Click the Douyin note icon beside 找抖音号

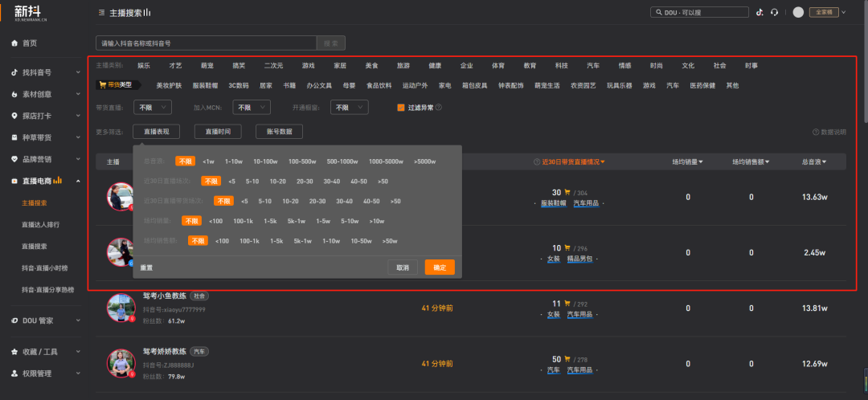14,72
